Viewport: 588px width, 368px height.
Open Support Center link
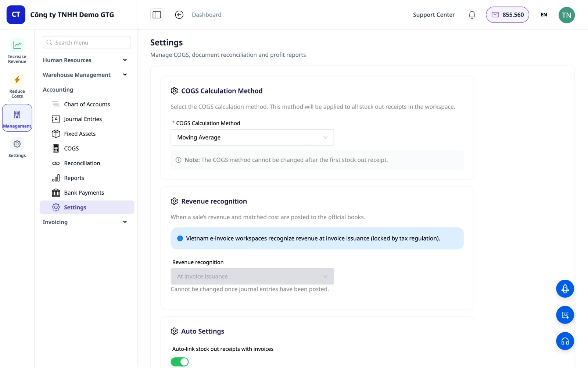tap(434, 15)
